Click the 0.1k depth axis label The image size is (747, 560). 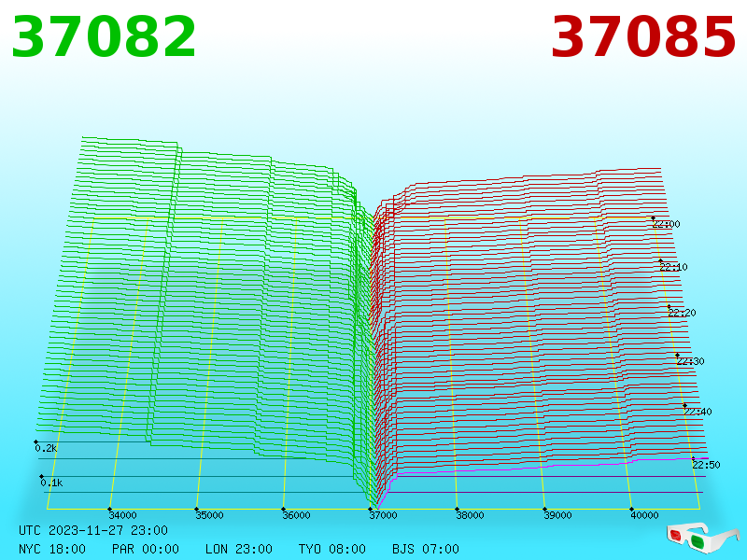coord(51,483)
